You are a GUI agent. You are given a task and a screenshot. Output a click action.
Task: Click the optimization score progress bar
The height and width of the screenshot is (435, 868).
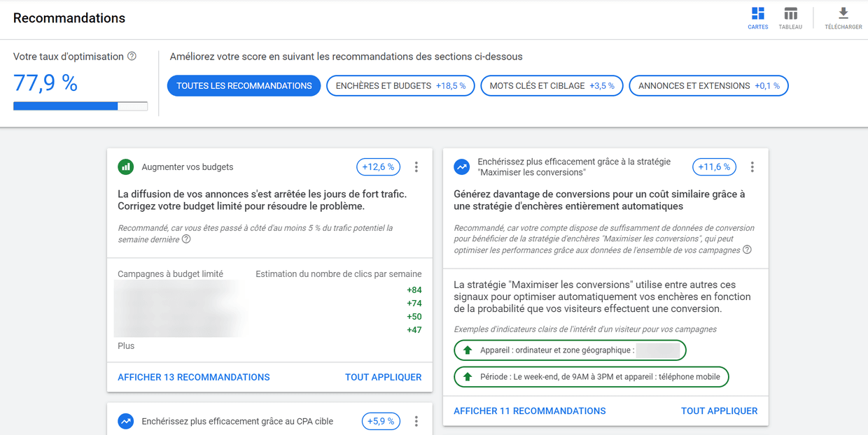click(80, 106)
